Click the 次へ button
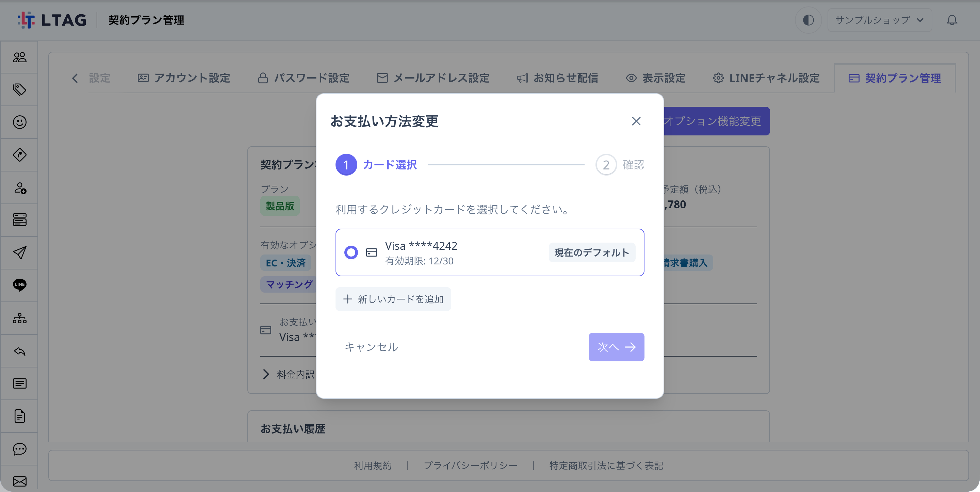980x492 pixels. tap(616, 347)
